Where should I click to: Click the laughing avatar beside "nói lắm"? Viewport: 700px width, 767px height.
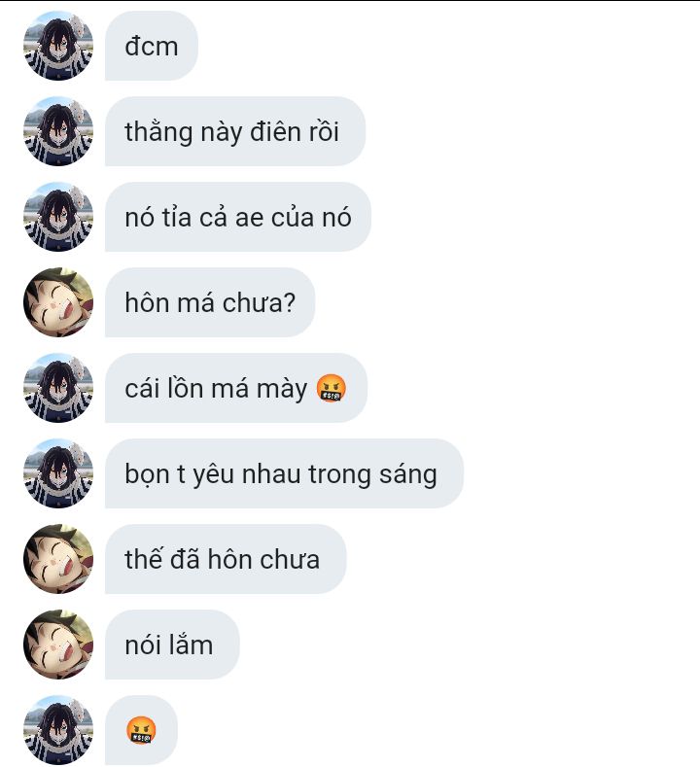pyautogui.click(x=58, y=645)
